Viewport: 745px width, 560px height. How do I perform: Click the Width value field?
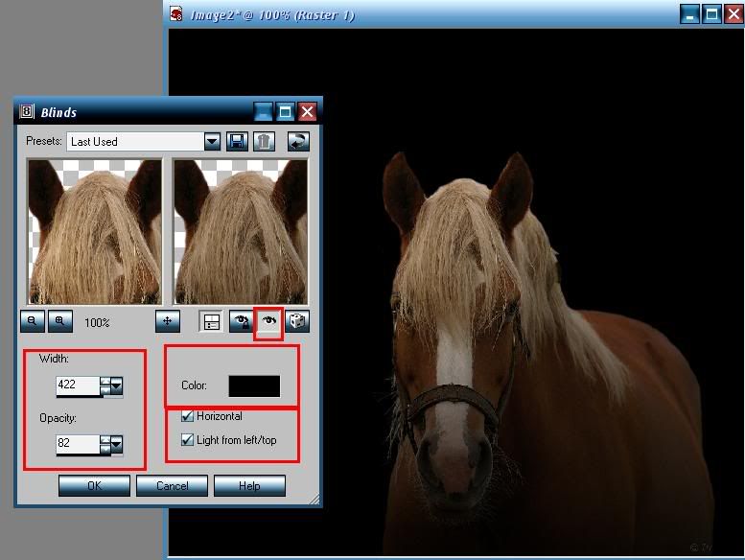(x=78, y=385)
